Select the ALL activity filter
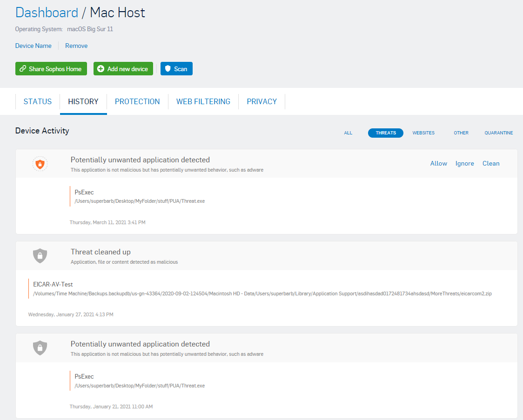Image resolution: width=523 pixels, height=420 pixels. click(348, 133)
